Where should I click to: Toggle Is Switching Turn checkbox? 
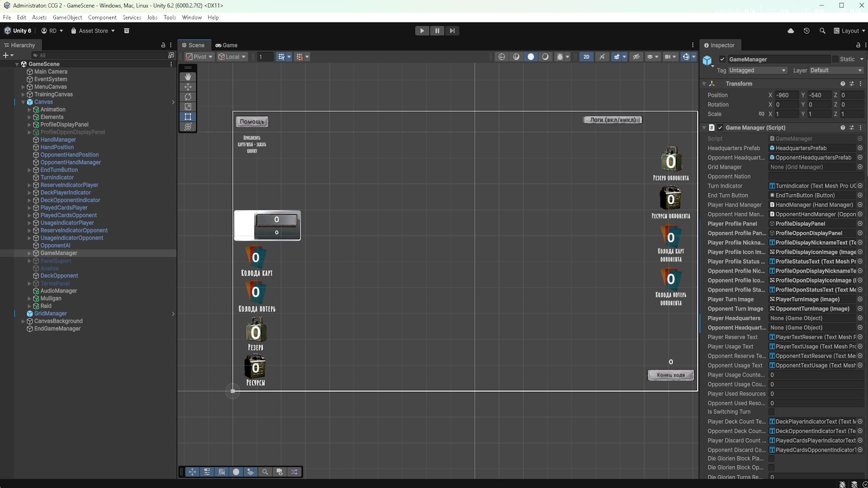point(772,412)
